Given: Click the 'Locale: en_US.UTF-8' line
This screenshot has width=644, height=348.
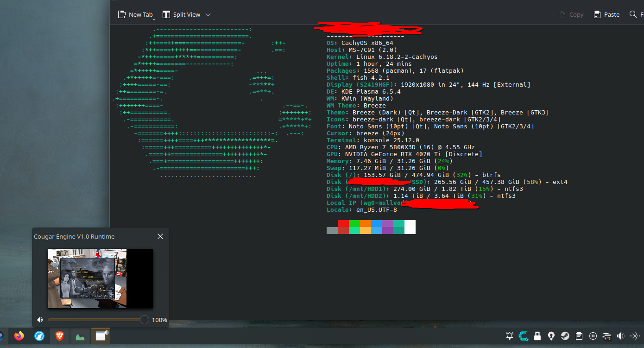Looking at the screenshot, I should point(362,210).
